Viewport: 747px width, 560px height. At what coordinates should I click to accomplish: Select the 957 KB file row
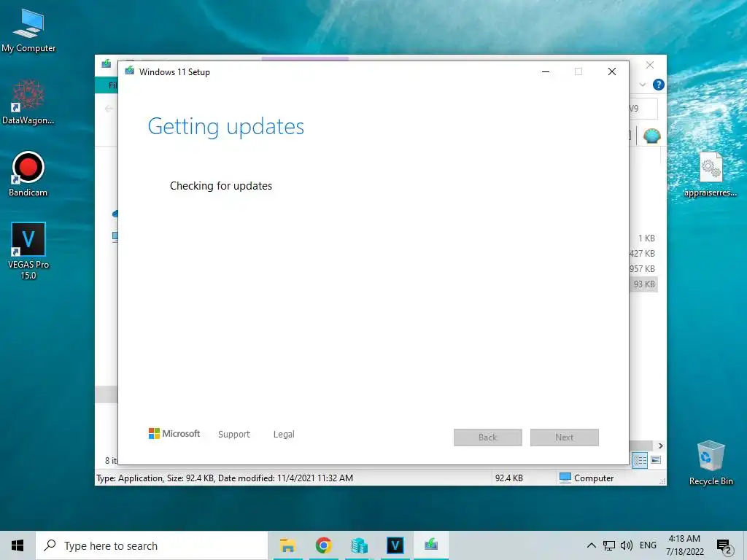tap(643, 269)
